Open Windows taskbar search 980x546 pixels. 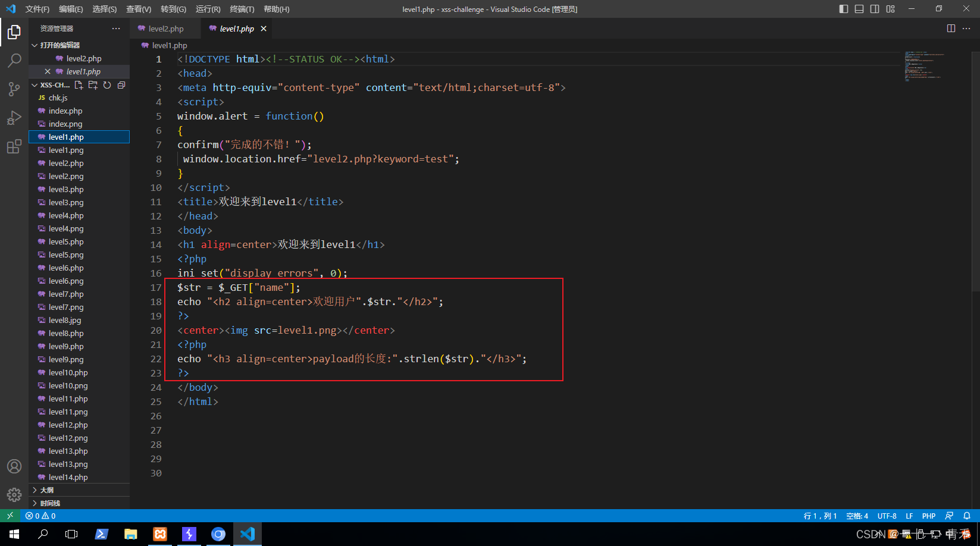pos(43,534)
